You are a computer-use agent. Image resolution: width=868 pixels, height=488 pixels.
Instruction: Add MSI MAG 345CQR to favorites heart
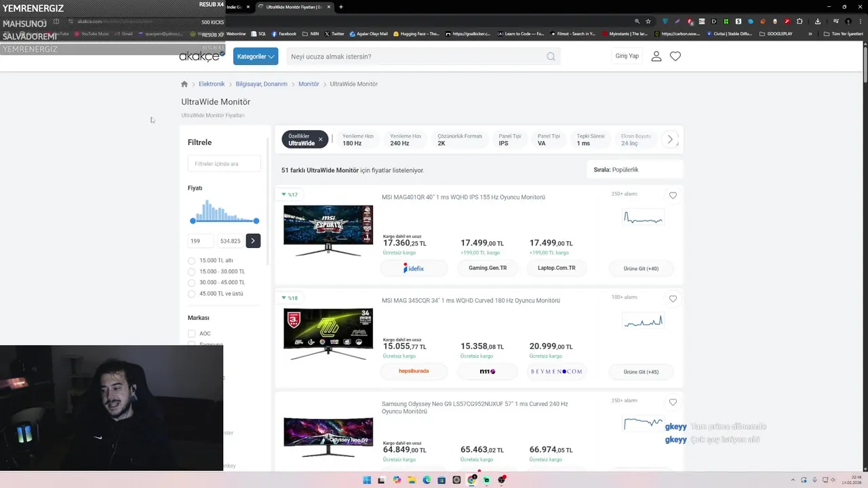[673, 299]
